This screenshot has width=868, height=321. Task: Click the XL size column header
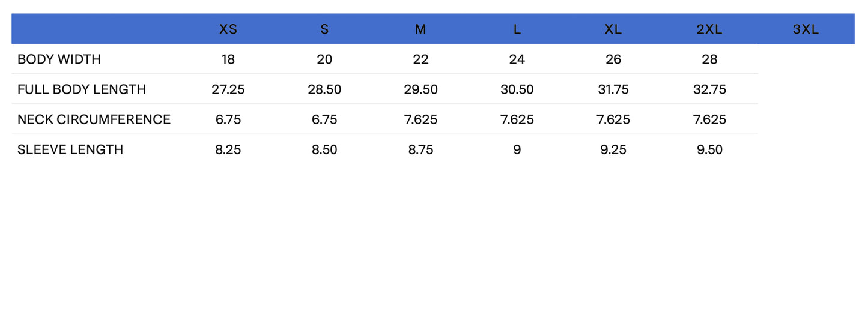613,29
